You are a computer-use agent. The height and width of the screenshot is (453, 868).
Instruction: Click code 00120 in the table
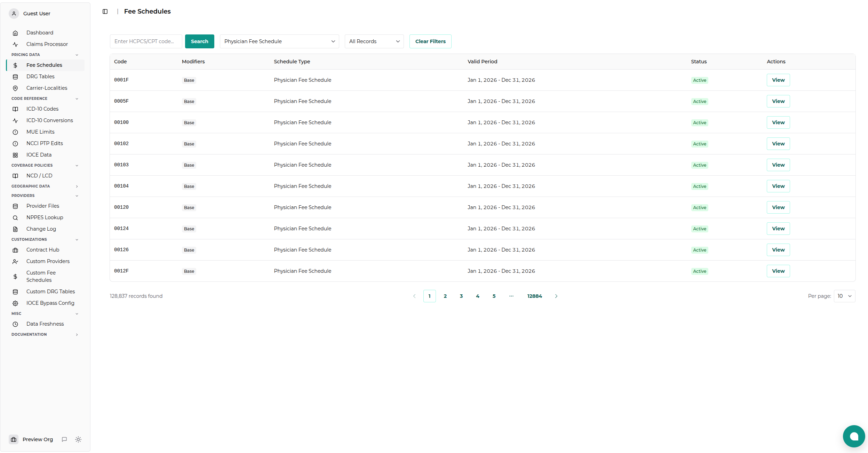(x=121, y=207)
